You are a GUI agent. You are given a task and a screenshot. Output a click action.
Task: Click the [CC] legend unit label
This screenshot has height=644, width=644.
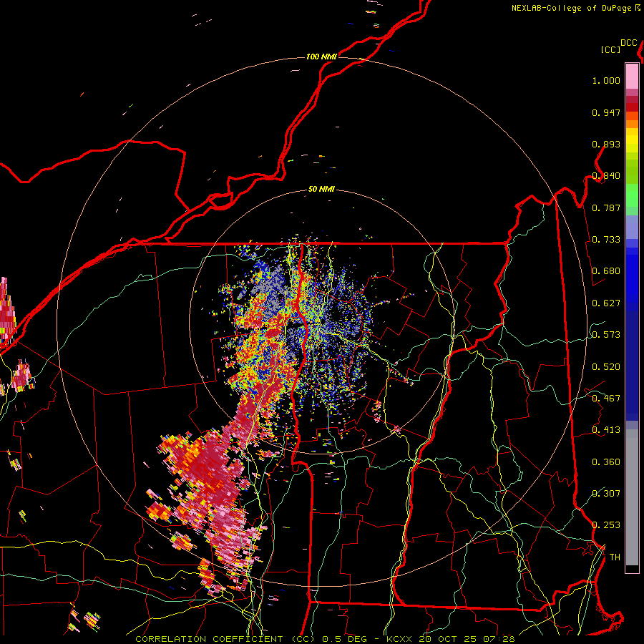click(610, 49)
